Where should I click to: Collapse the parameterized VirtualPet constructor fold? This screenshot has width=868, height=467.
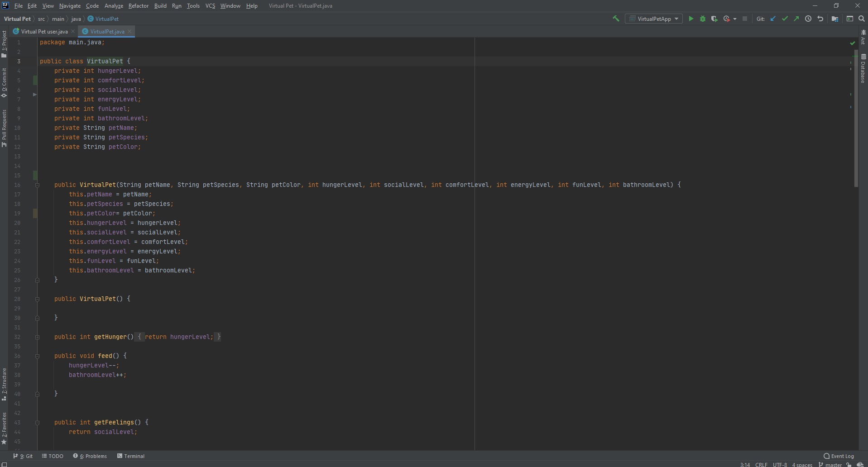click(38, 185)
